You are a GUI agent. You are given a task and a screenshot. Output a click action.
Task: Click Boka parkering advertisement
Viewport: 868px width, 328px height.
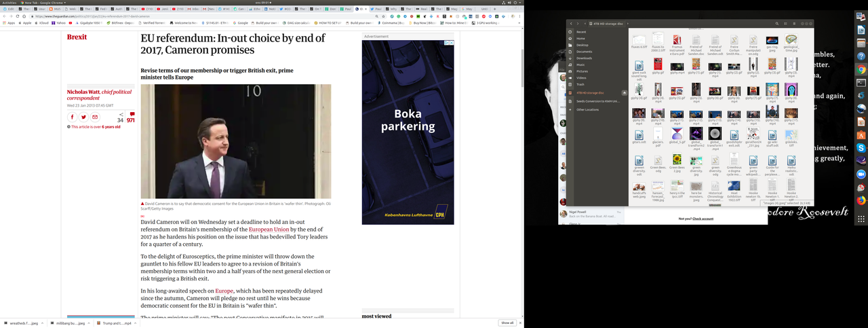408,132
